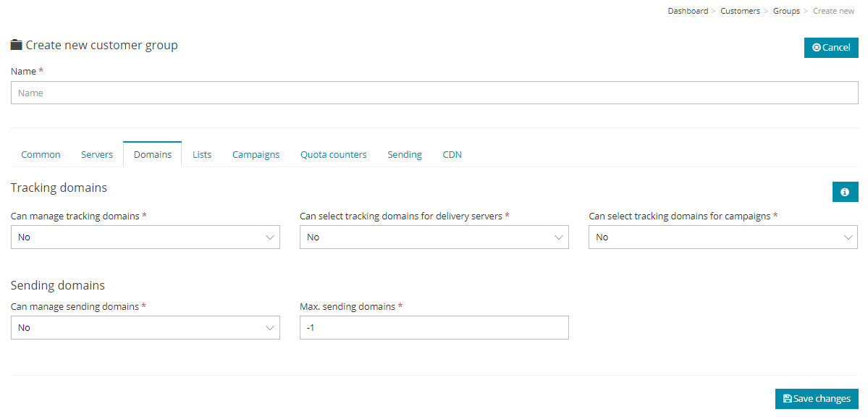Click the Cancel button
The width and height of the screenshot is (868, 417).
830,48
